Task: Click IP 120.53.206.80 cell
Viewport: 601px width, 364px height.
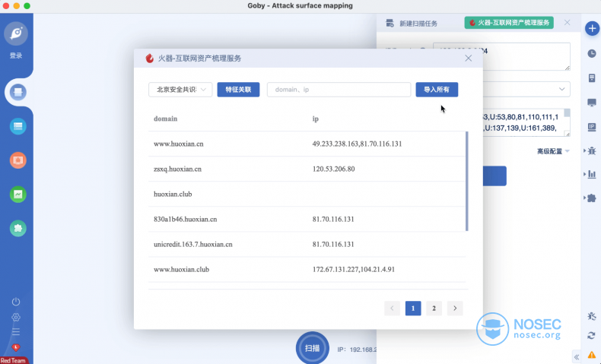Action: (x=333, y=169)
